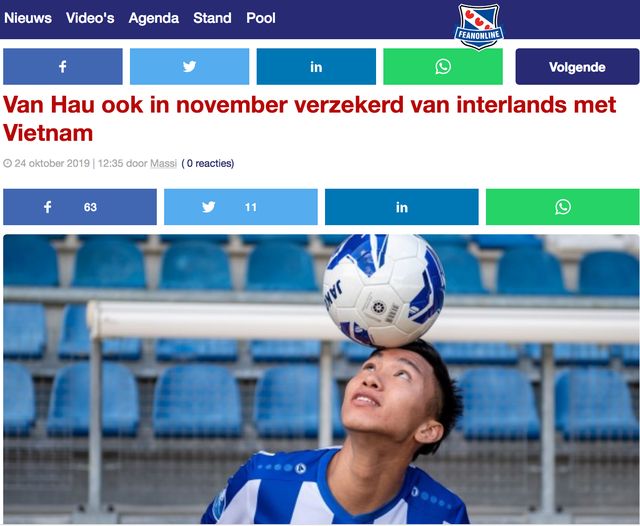Share on Facebook button showing 63
This screenshot has width=640, height=526.
tap(80, 207)
